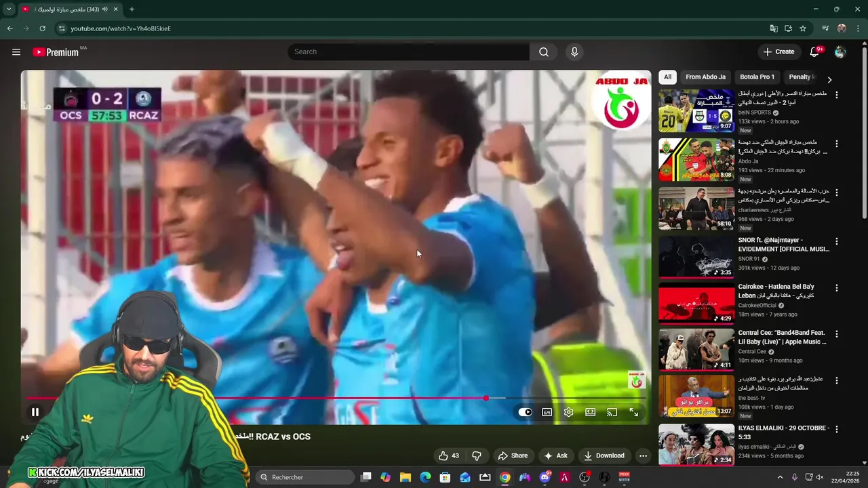Click the Ask button
868x488 pixels.
pos(555,455)
